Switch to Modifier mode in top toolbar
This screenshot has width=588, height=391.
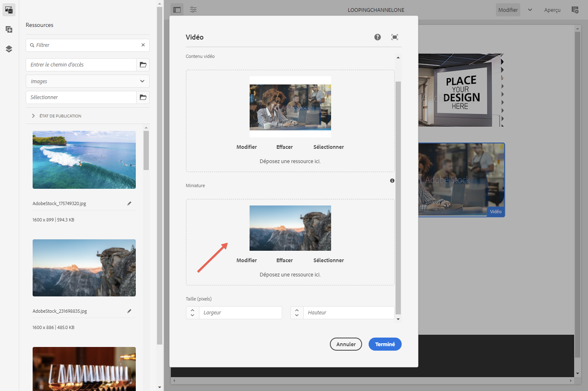(508, 10)
